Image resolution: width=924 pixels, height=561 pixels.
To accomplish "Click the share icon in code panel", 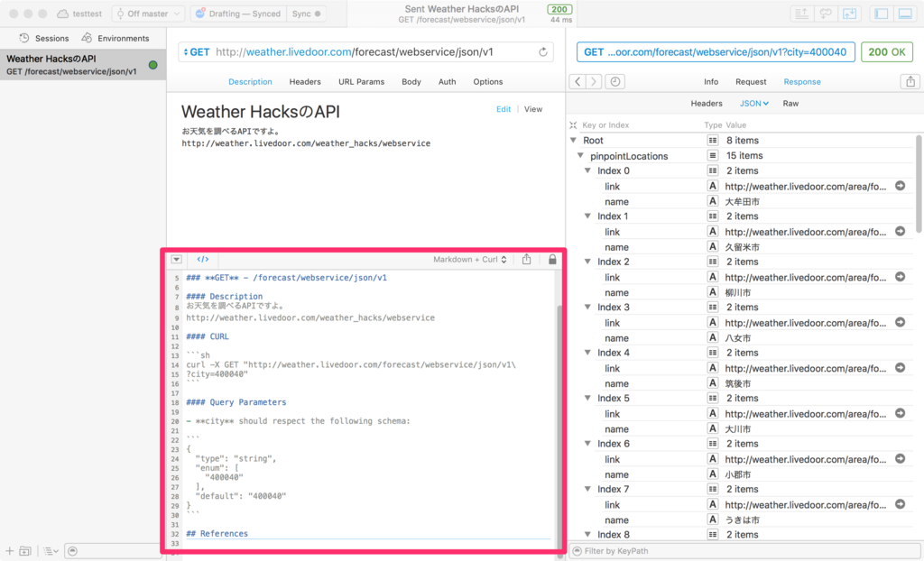I will pos(526,259).
